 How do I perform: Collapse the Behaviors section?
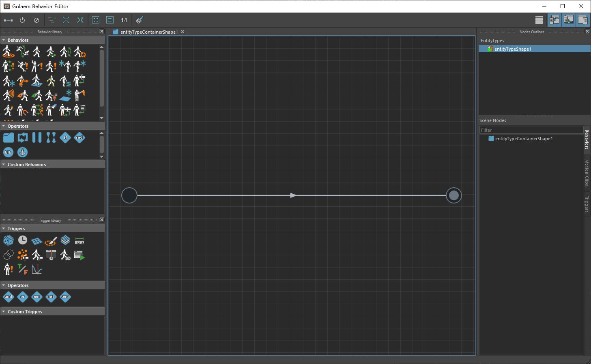click(x=4, y=40)
